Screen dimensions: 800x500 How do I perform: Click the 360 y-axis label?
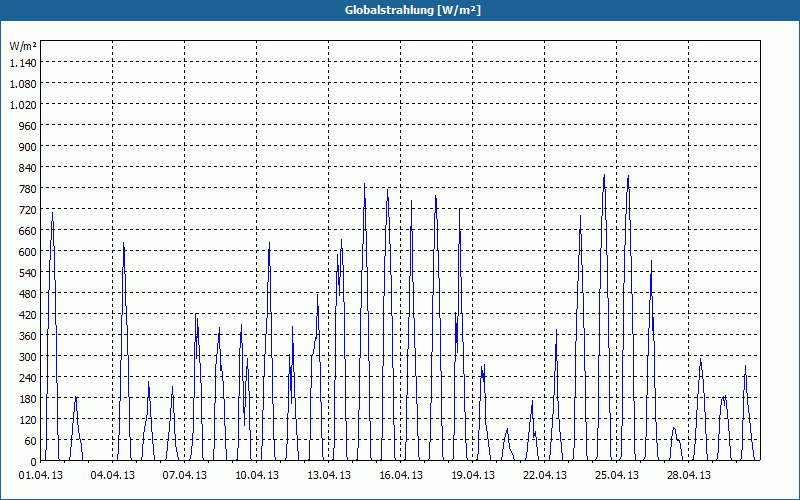(29, 336)
